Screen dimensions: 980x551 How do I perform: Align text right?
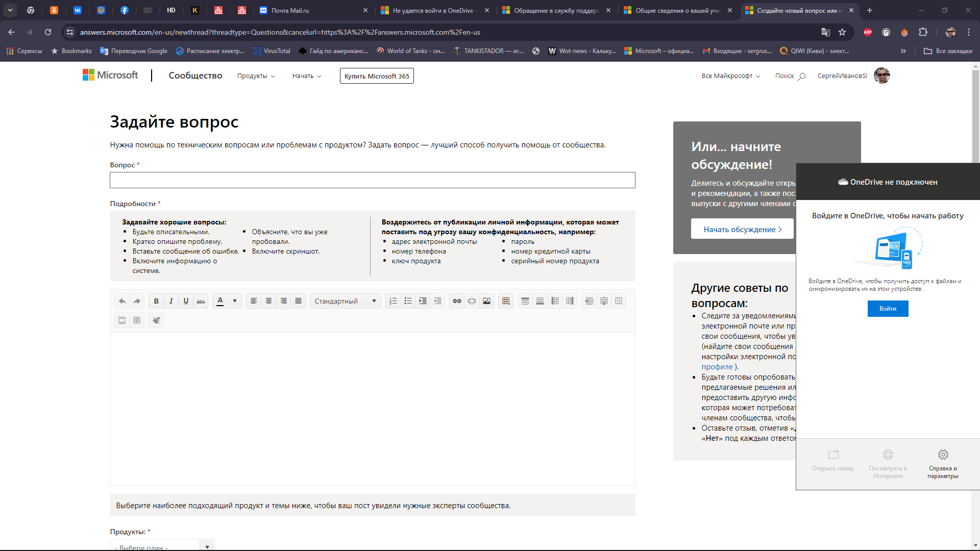pyautogui.click(x=283, y=301)
